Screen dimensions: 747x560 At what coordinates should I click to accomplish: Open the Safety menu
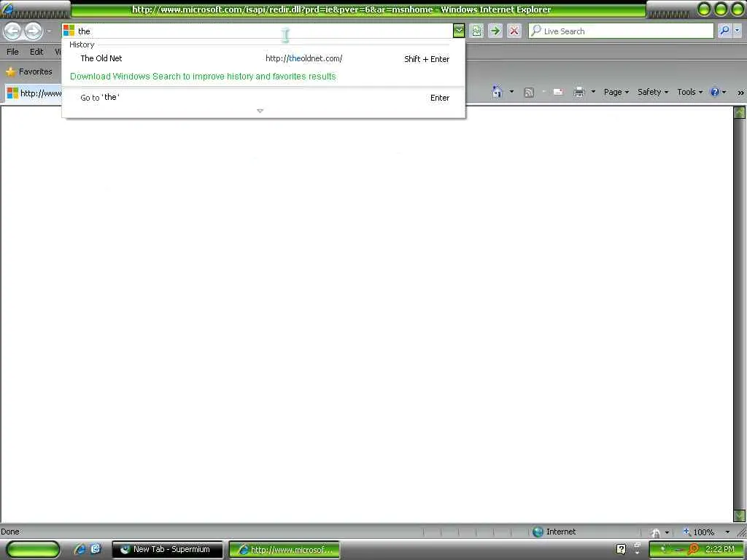coord(653,92)
